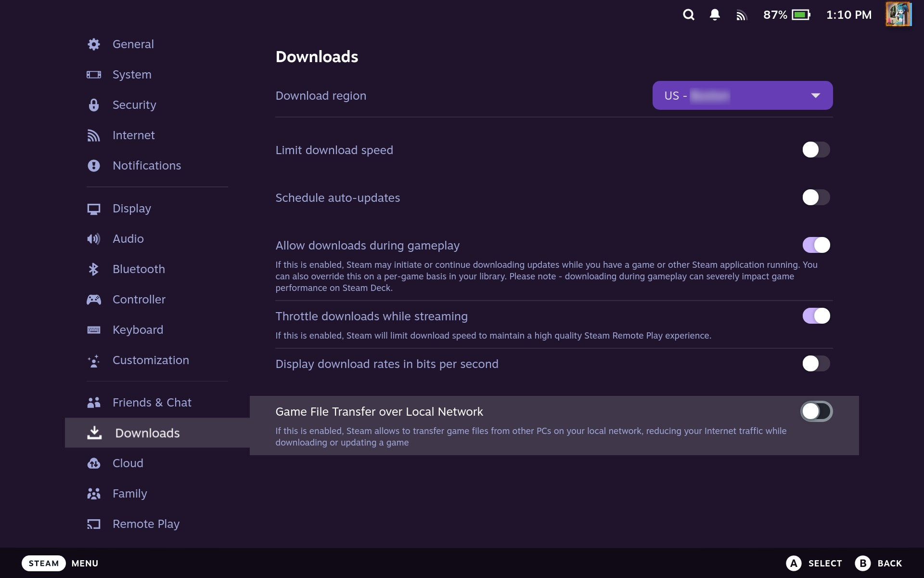The width and height of the screenshot is (924, 578).
Task: Open the Download region dropdown
Action: pyautogui.click(x=743, y=95)
